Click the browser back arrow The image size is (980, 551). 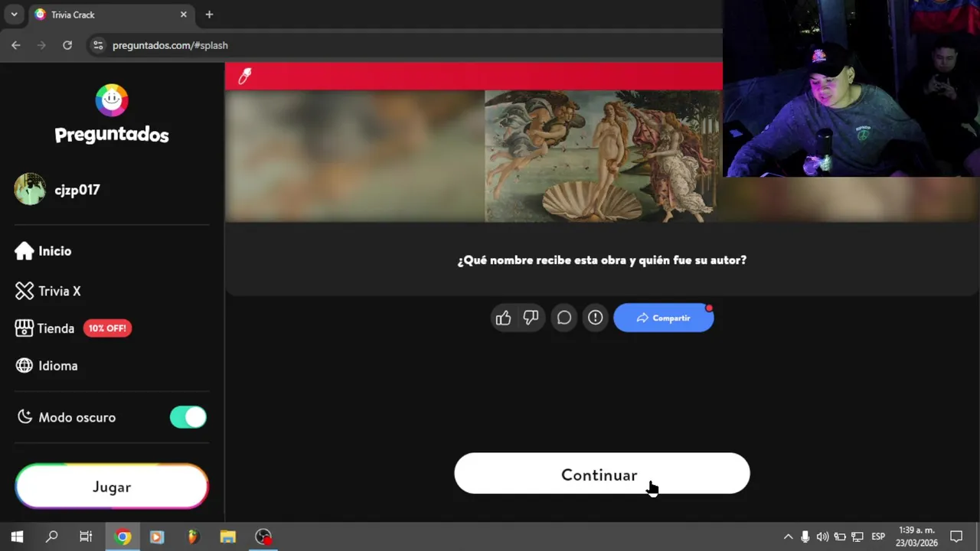point(16,45)
